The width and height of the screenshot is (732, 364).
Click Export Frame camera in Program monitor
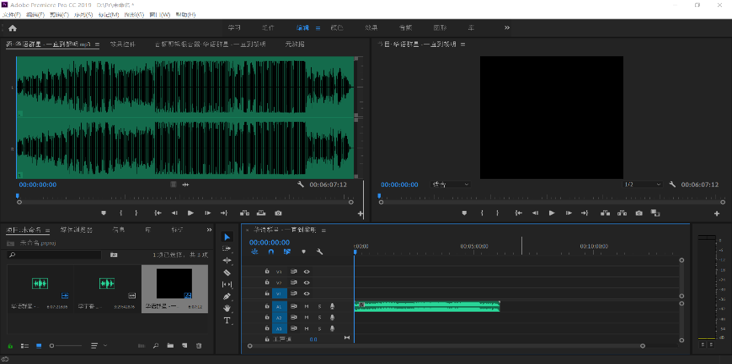coord(639,213)
